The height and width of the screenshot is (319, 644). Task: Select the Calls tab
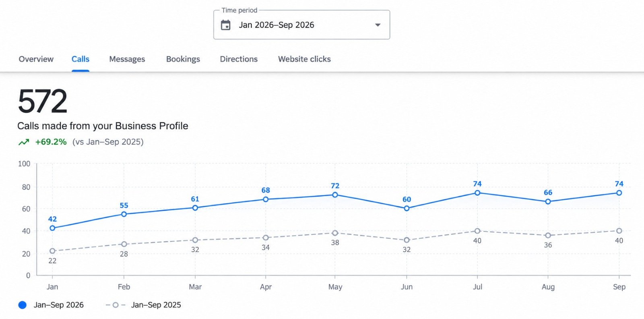coord(80,59)
